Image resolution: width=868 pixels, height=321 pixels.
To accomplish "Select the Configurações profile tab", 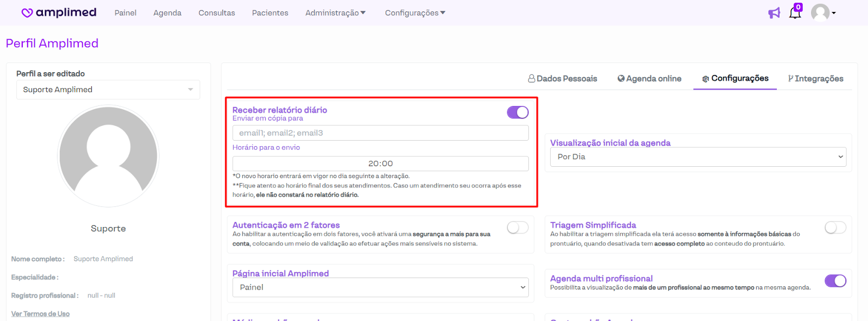I will click(735, 78).
